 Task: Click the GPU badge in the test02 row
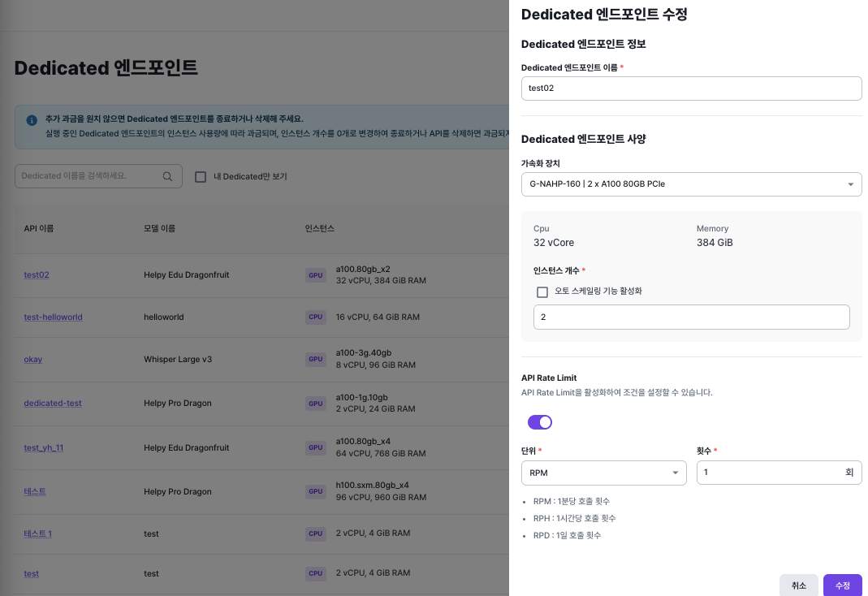[315, 274]
